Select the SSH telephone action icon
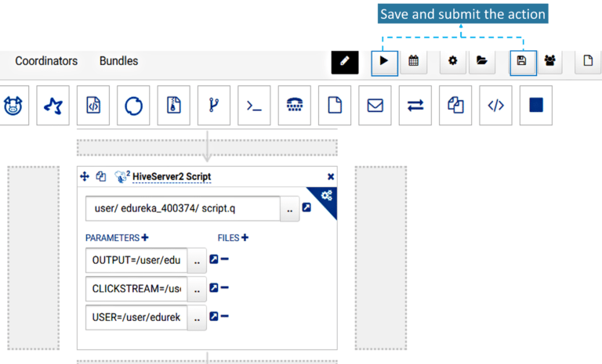602x364 pixels. click(294, 106)
